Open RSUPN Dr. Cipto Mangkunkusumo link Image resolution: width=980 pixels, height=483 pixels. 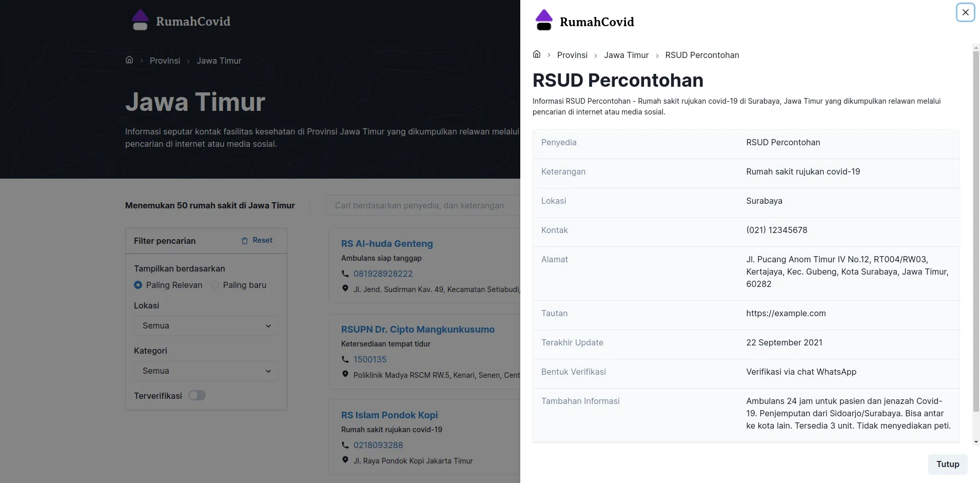[x=418, y=330]
